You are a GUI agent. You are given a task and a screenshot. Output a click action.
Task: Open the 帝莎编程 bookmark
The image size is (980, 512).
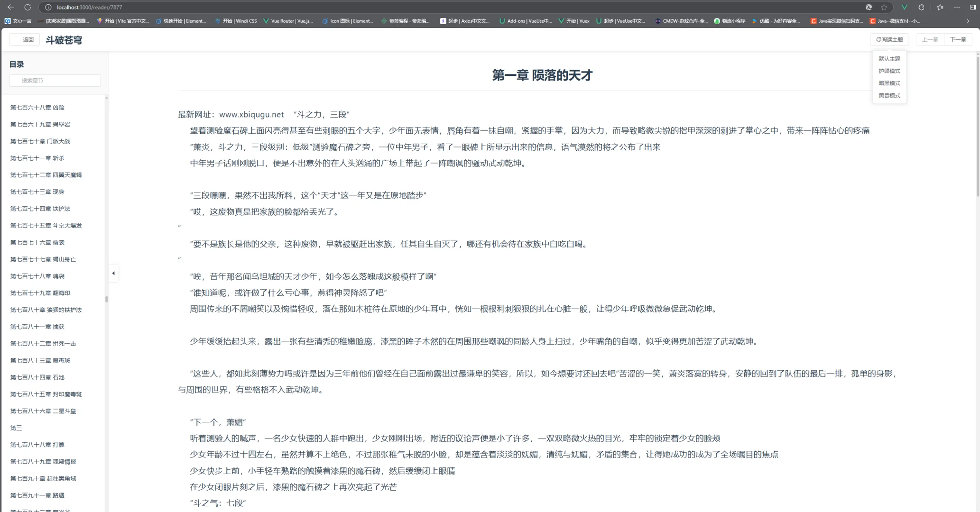click(x=406, y=21)
